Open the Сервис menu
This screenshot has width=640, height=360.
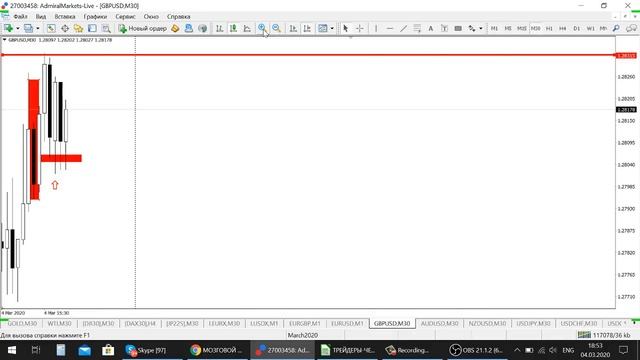pos(125,17)
